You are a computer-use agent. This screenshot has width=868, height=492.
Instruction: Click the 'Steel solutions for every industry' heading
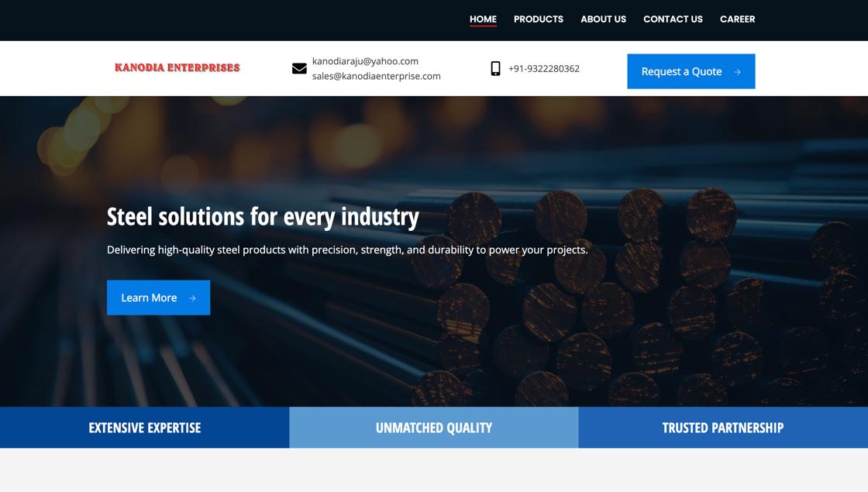[x=263, y=216]
